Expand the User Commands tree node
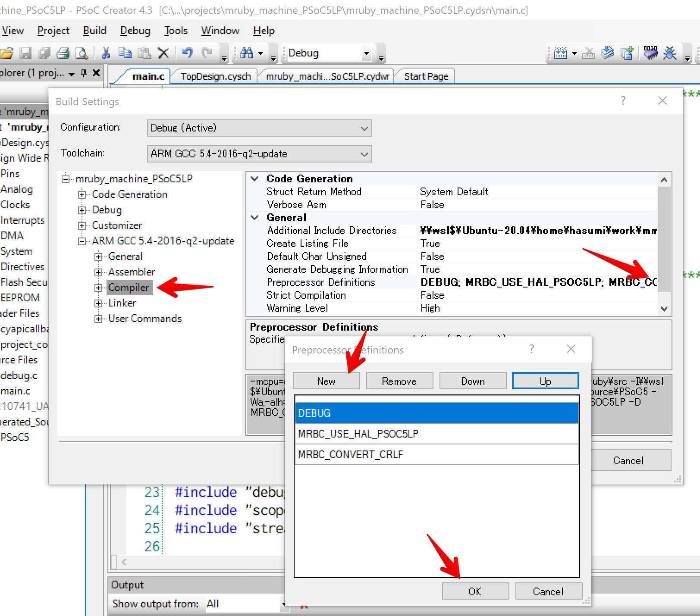The width and height of the screenshot is (700, 616). [x=98, y=319]
